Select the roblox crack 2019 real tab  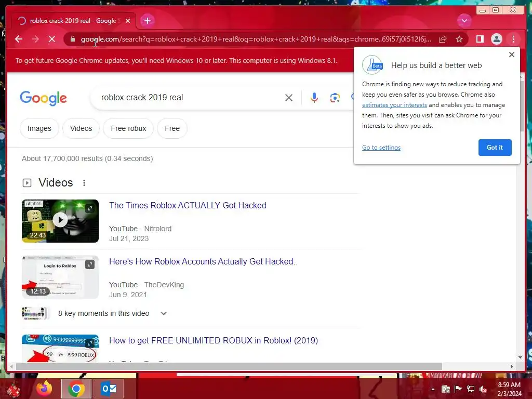[73, 21]
